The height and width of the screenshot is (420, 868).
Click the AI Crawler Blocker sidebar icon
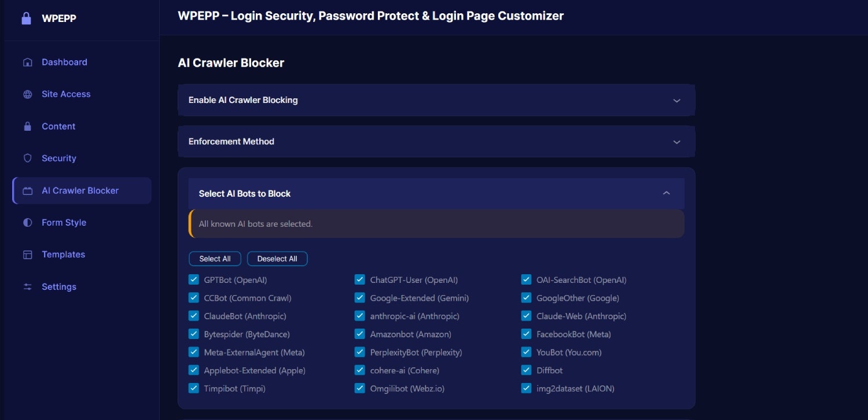point(27,191)
